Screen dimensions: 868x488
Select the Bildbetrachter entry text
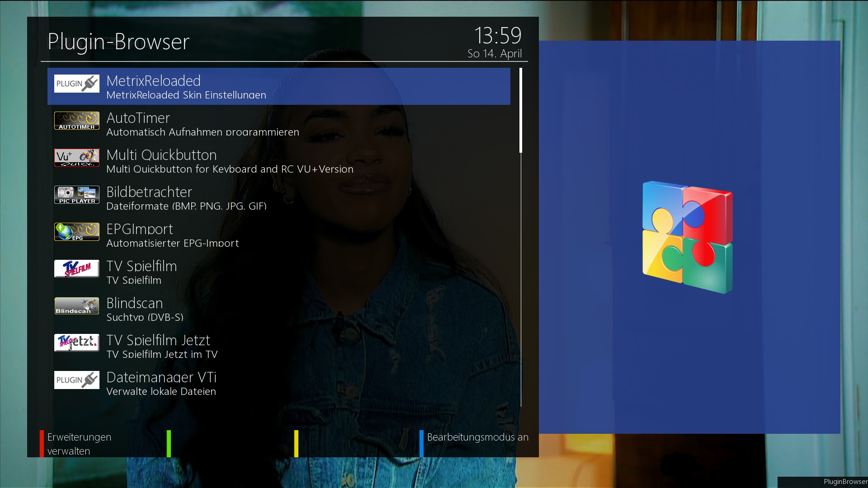(149, 192)
